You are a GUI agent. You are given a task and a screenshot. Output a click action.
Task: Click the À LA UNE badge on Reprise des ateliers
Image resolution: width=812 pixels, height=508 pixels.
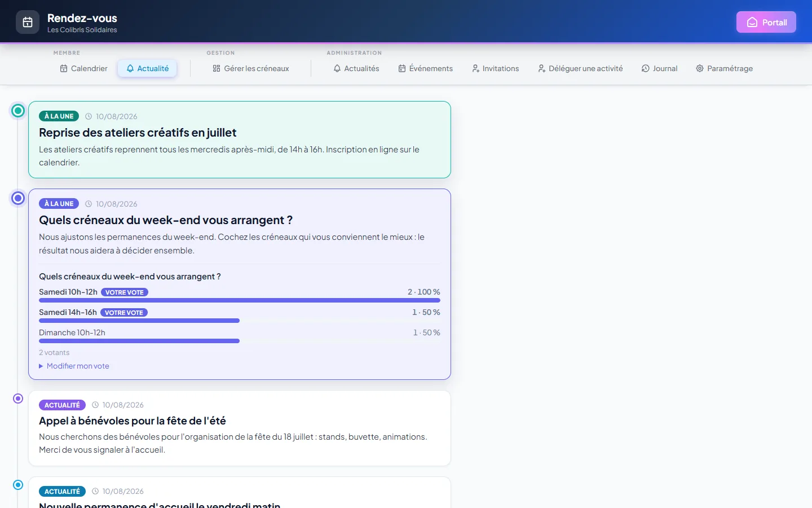[x=59, y=116]
